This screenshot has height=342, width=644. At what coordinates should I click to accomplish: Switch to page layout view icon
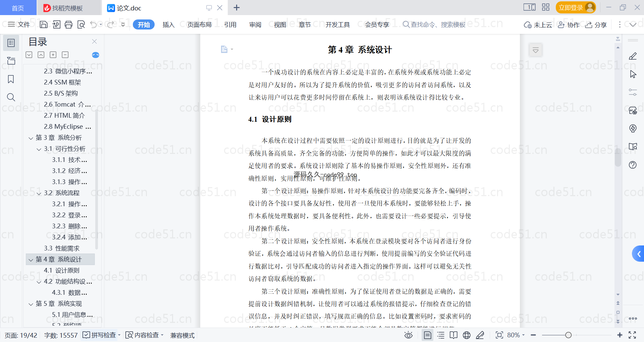click(x=428, y=335)
